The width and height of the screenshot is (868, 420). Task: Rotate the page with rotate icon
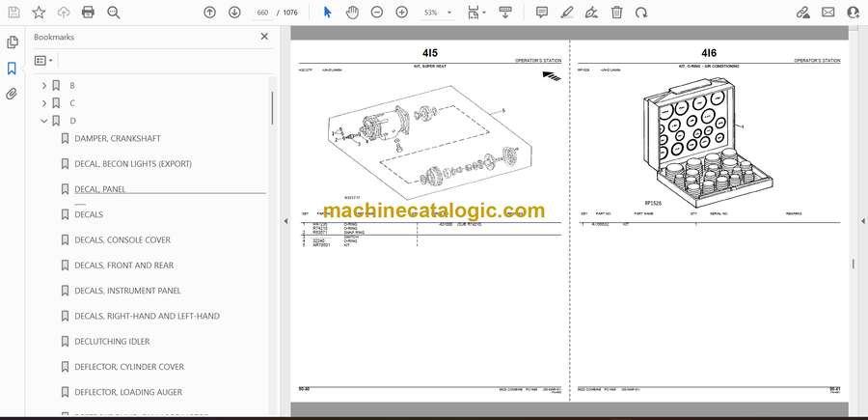[x=641, y=13]
